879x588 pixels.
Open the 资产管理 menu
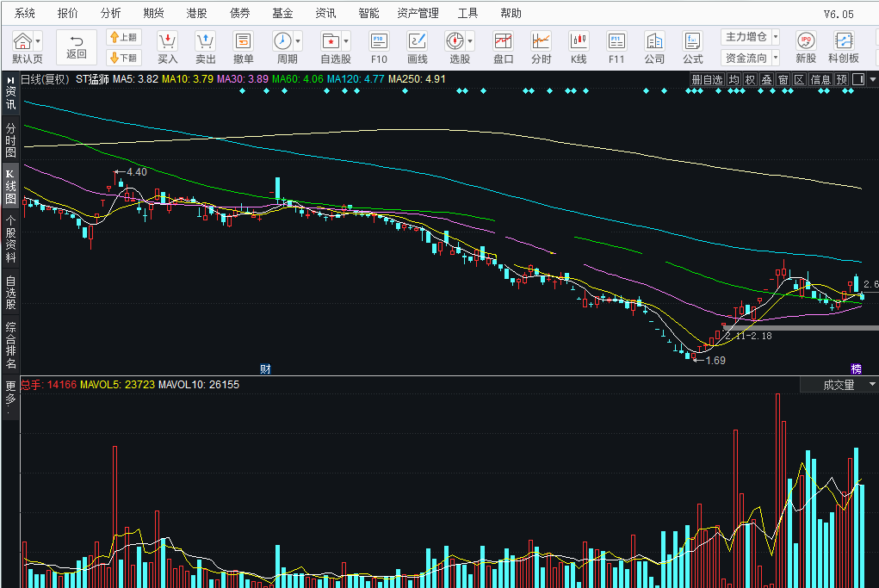pos(418,13)
